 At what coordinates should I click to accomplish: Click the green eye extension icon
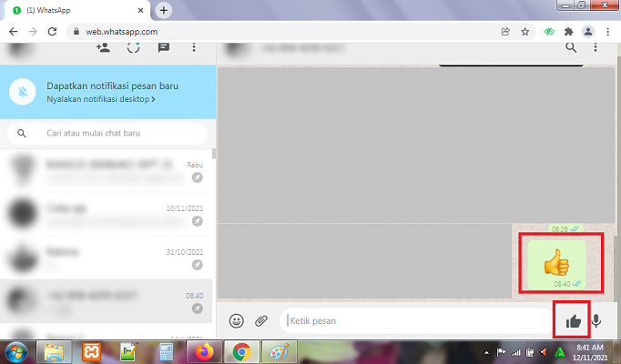click(549, 32)
